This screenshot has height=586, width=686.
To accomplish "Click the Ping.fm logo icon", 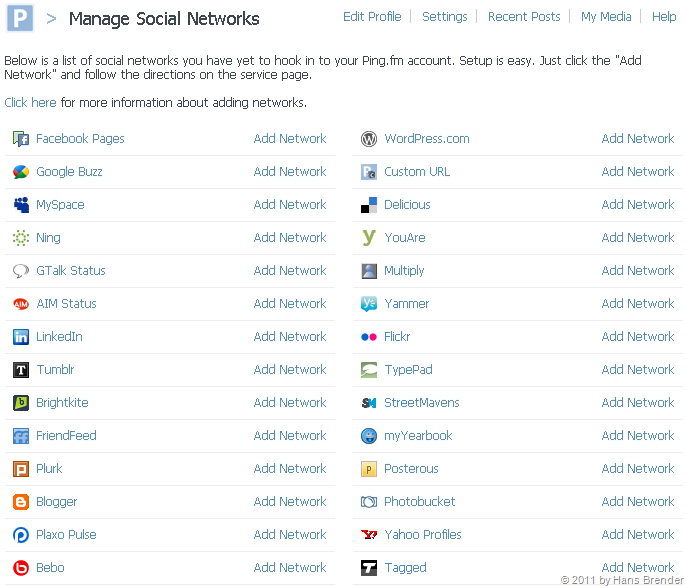I will (20, 18).
